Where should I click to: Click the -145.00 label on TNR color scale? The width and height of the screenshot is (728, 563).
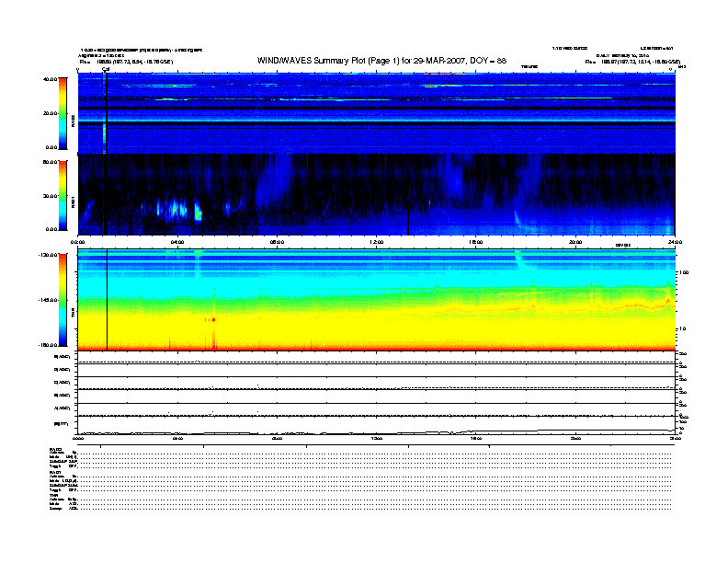click(x=49, y=300)
